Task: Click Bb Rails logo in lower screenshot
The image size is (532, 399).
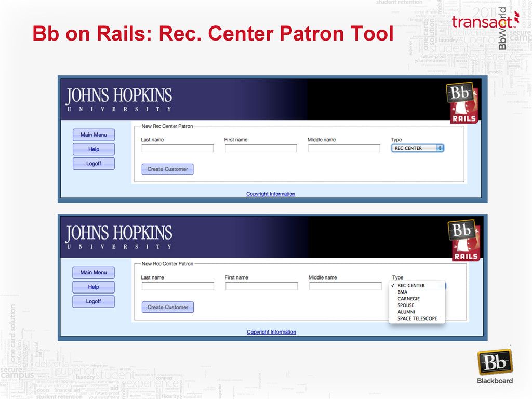Action: tap(464, 241)
